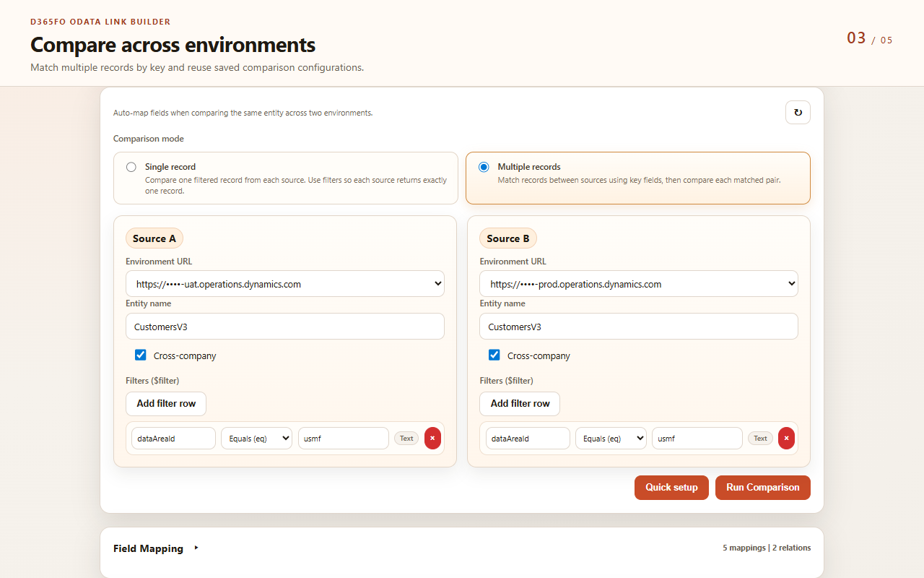924x578 pixels.
Task: Click the '5 mappings | 2 relations' text
Action: [767, 548]
